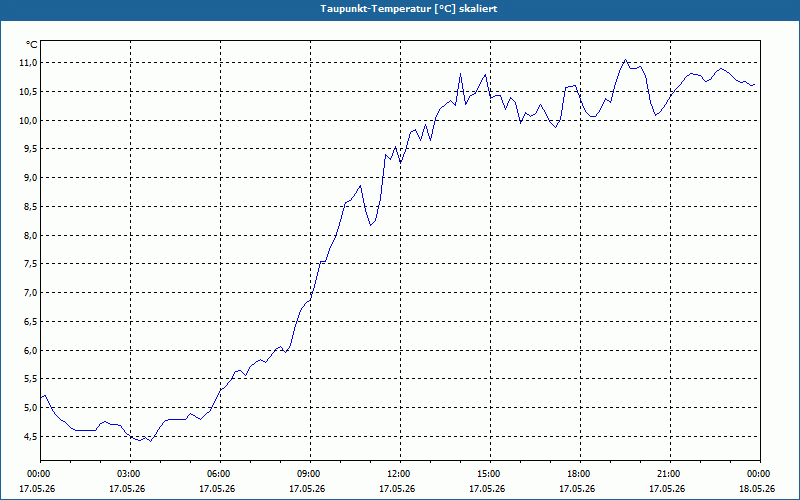Click the 06:00 time axis label
The height and width of the screenshot is (500, 800).
217,474
